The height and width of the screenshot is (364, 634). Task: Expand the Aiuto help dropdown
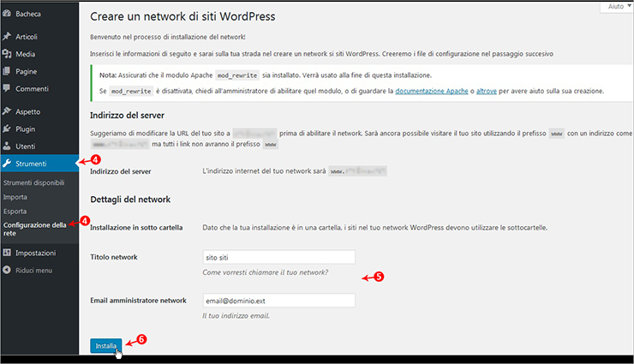(x=619, y=7)
